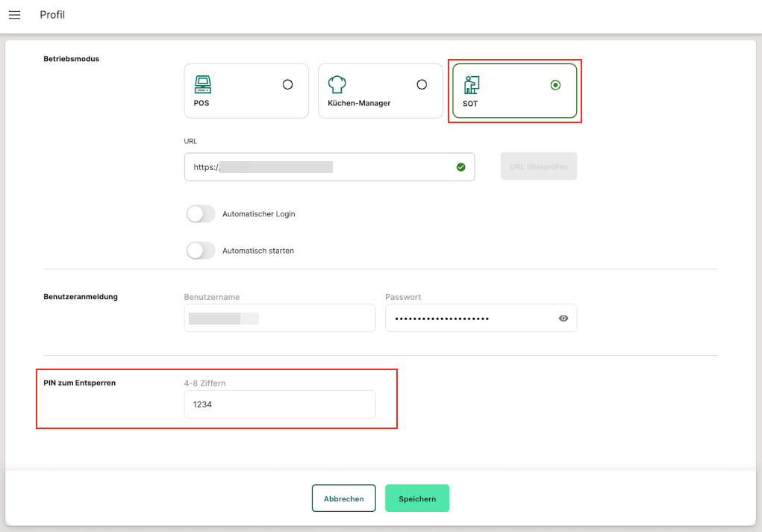This screenshot has width=762, height=532.
Task: Click the green URL validation checkmark
Action: (460, 167)
